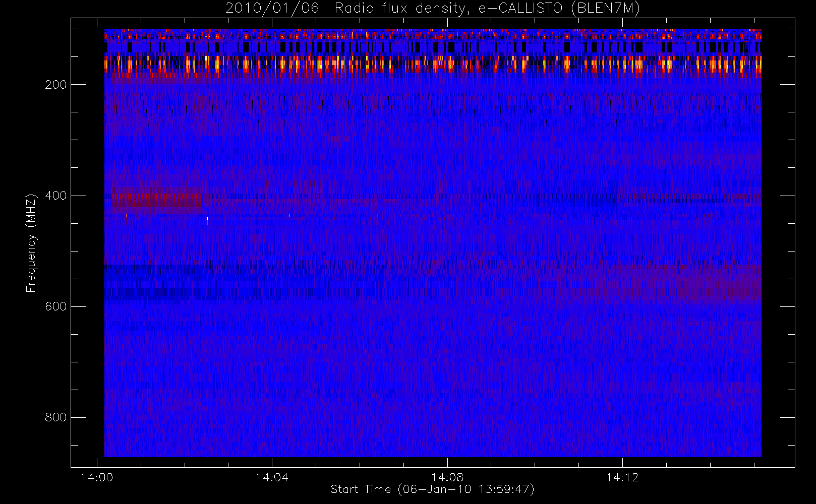Click the bright yellow interference band above 200 MHz
Screen dimensions: 816x504
[433, 65]
